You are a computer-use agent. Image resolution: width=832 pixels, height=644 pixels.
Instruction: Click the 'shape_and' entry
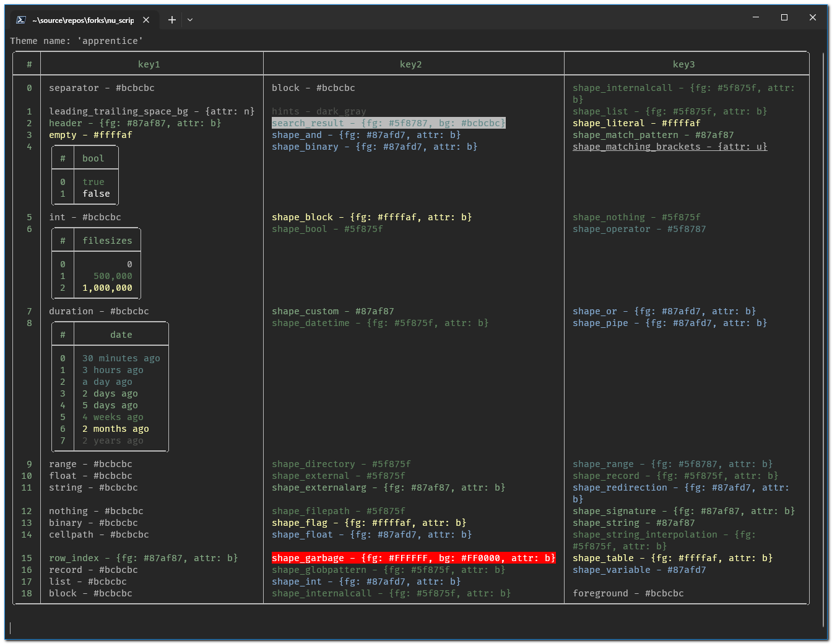pos(366,135)
